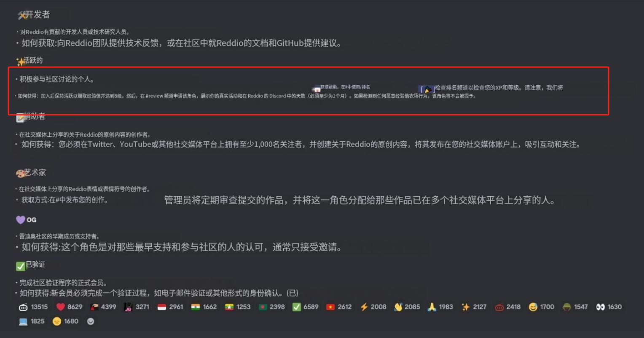
Task: Click the green check emoji beside 已验证
Action: coord(21,266)
